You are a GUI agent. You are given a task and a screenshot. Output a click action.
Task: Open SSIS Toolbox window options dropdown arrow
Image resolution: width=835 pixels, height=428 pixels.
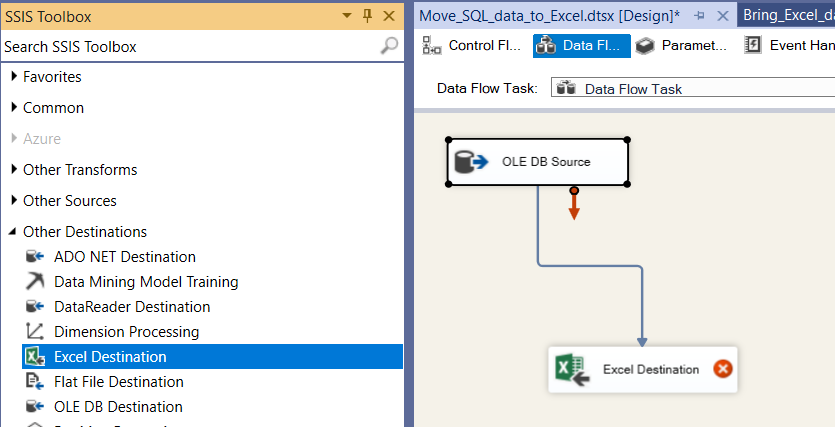pyautogui.click(x=346, y=16)
